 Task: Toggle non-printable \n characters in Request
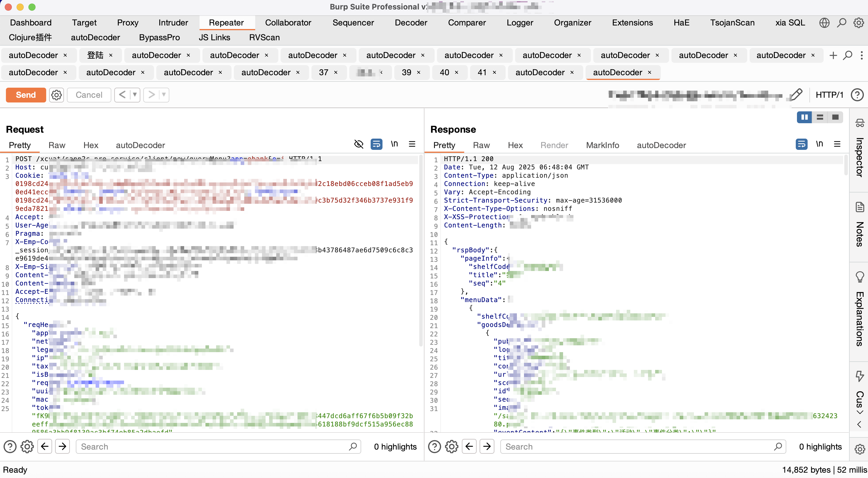pyautogui.click(x=394, y=144)
